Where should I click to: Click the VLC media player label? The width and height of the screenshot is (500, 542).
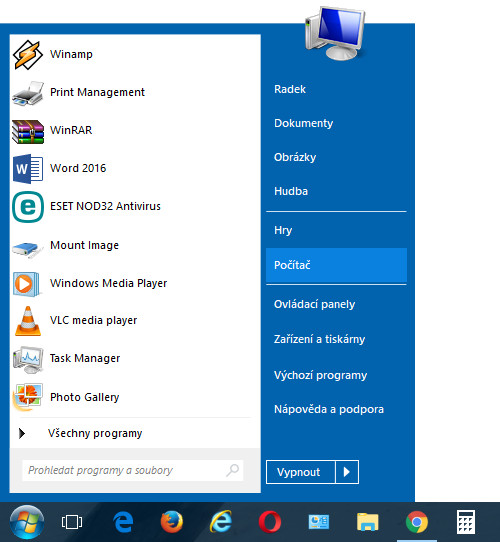(x=93, y=320)
